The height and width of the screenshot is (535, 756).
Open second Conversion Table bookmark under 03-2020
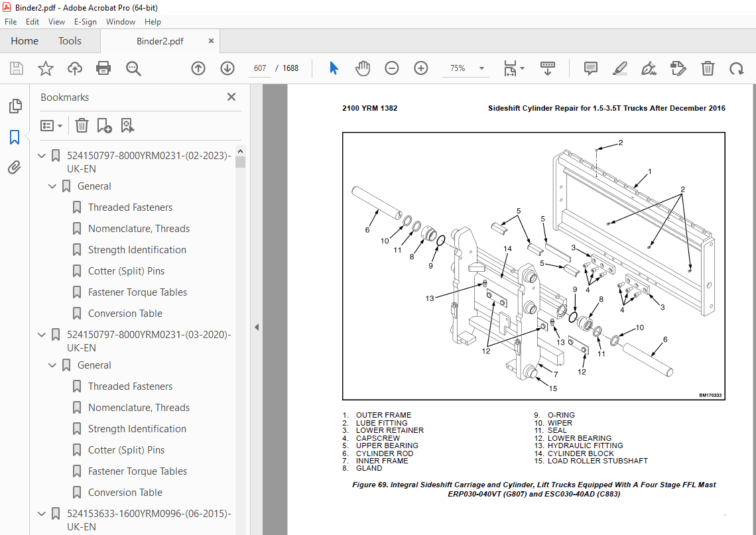[x=125, y=493]
